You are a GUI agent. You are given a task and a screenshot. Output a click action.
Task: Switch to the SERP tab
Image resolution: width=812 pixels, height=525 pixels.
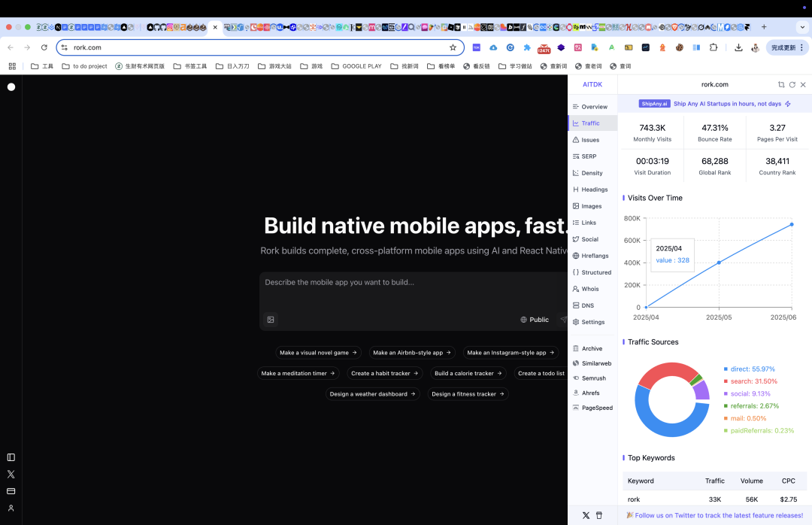tap(585, 156)
